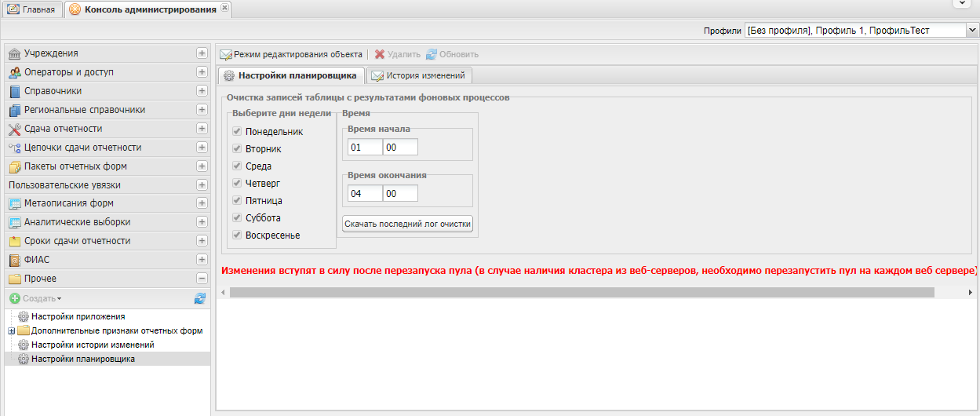Image resolution: width=980 pixels, height=416 pixels.
Task: Switch to the История изменений tab
Action: [x=420, y=76]
